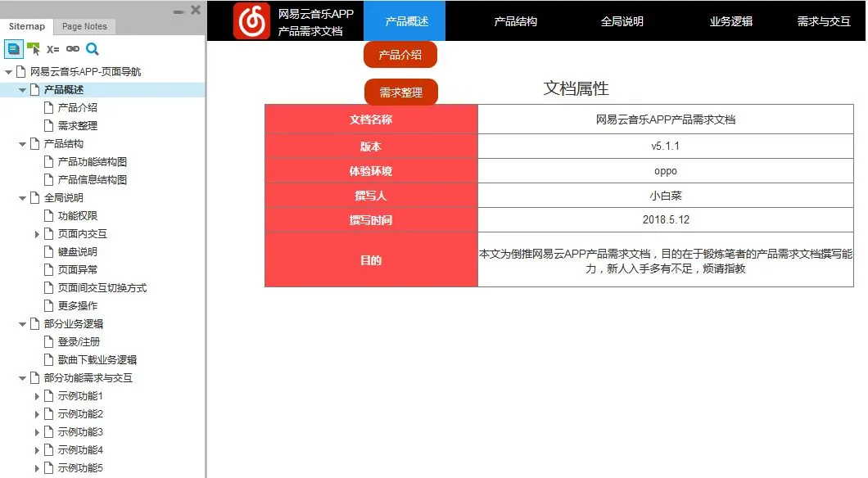The width and height of the screenshot is (868, 478).
Task: Click page icon beside 键盘说明 row
Action: (x=48, y=252)
